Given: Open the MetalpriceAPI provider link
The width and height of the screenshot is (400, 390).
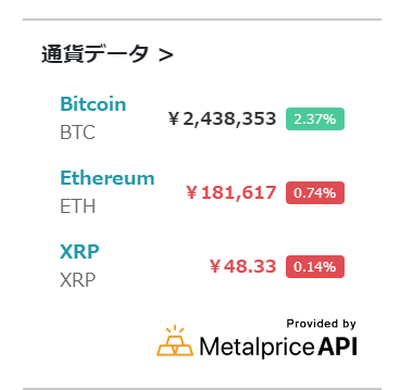Looking at the screenshot, I should (257, 340).
